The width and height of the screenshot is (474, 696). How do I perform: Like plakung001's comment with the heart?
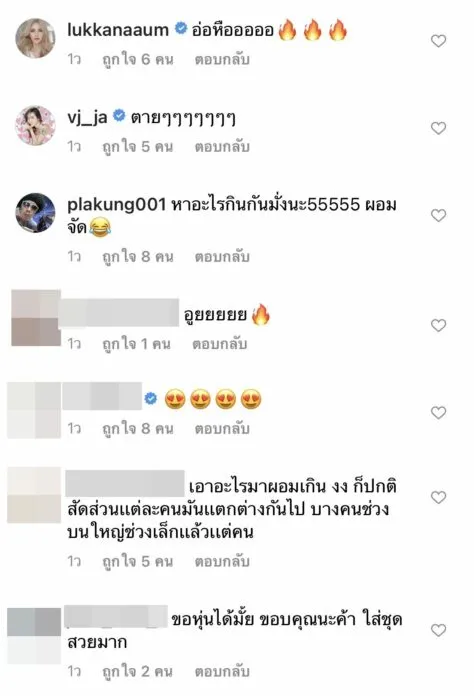click(x=438, y=216)
